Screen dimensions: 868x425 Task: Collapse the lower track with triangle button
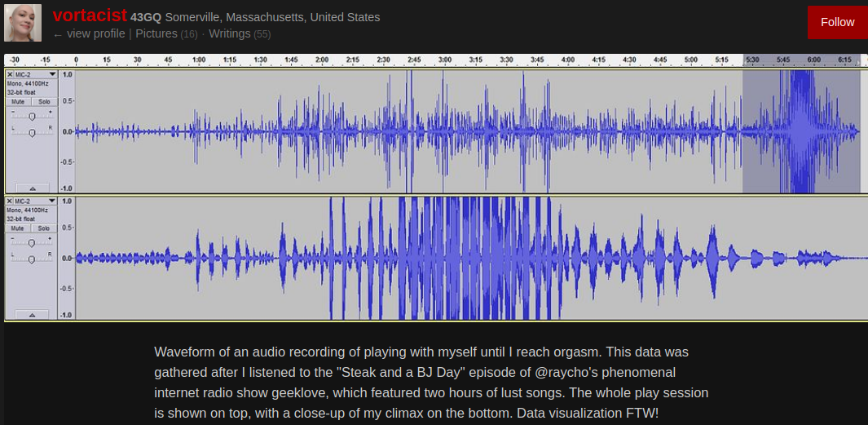click(x=32, y=315)
